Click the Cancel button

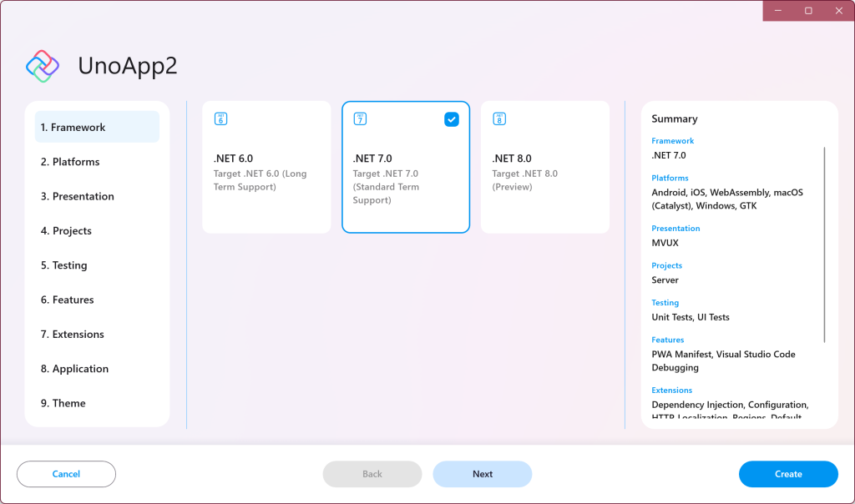(x=66, y=474)
